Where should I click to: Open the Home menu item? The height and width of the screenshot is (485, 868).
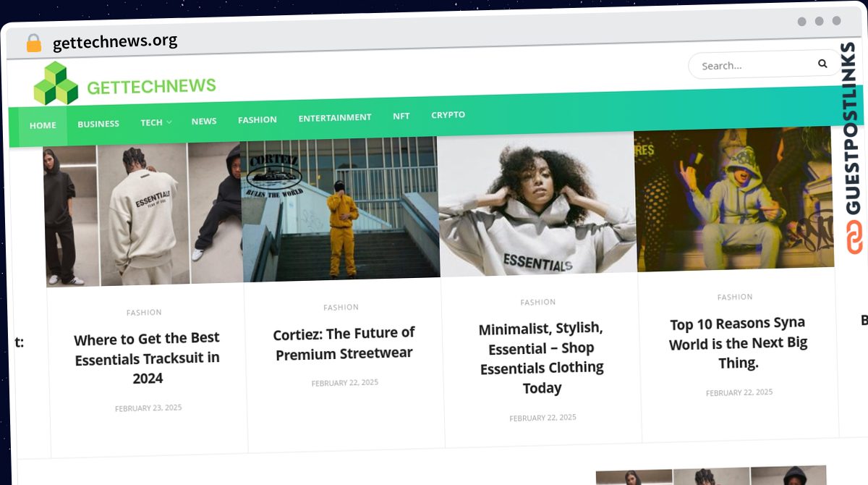(x=43, y=125)
